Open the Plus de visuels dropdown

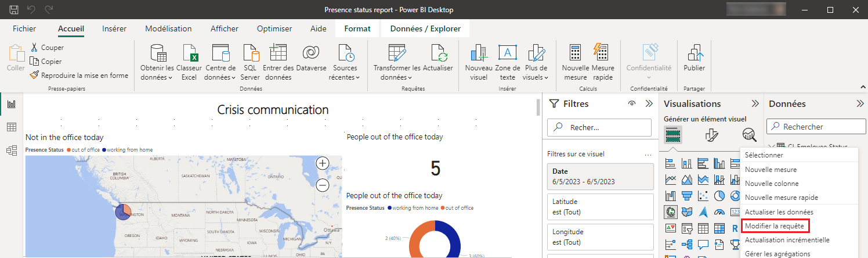[535, 62]
